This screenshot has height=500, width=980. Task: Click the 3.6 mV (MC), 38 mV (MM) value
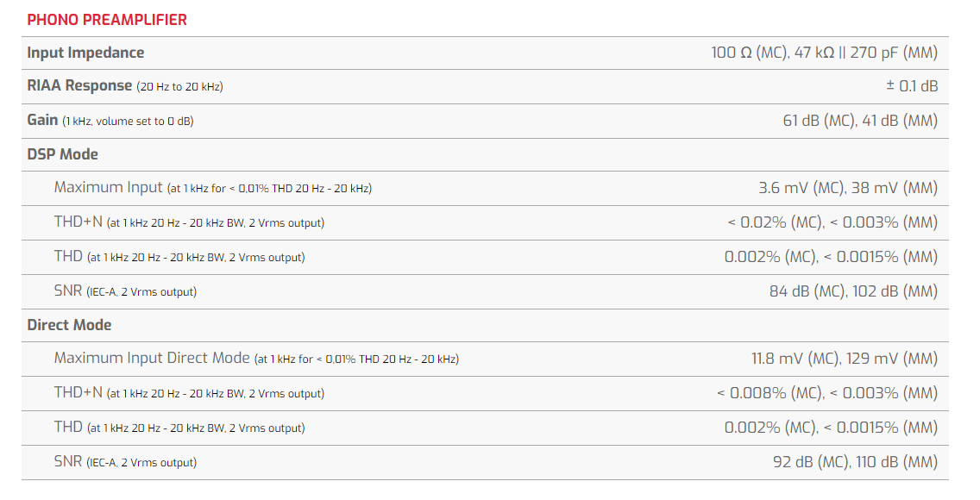[847, 188]
